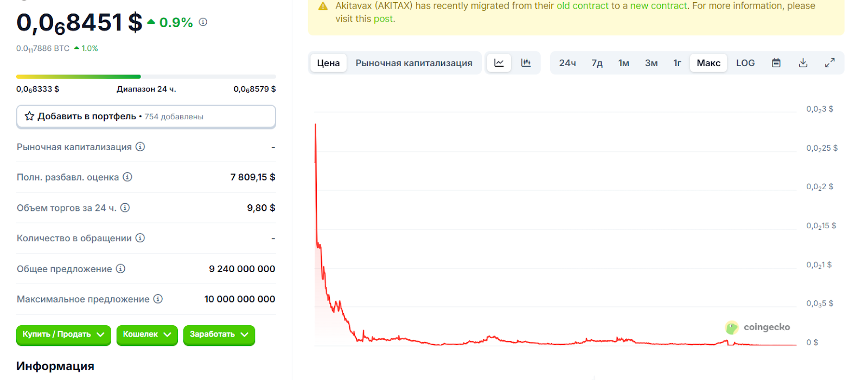Viewport: 868px width, 380px height.
Task: Click the Диапазон 24 ч. label
Action: pos(146,89)
